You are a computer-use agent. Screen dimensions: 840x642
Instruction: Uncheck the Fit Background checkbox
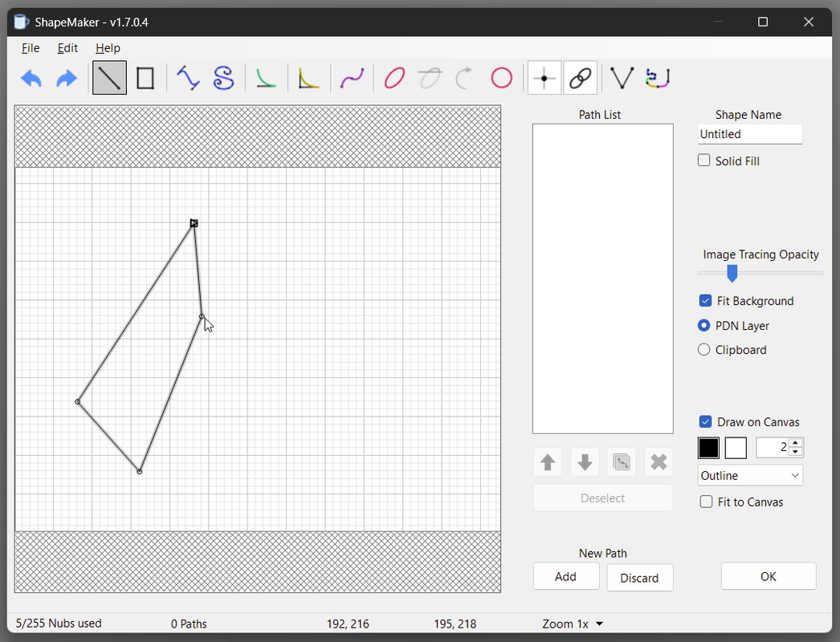705,300
